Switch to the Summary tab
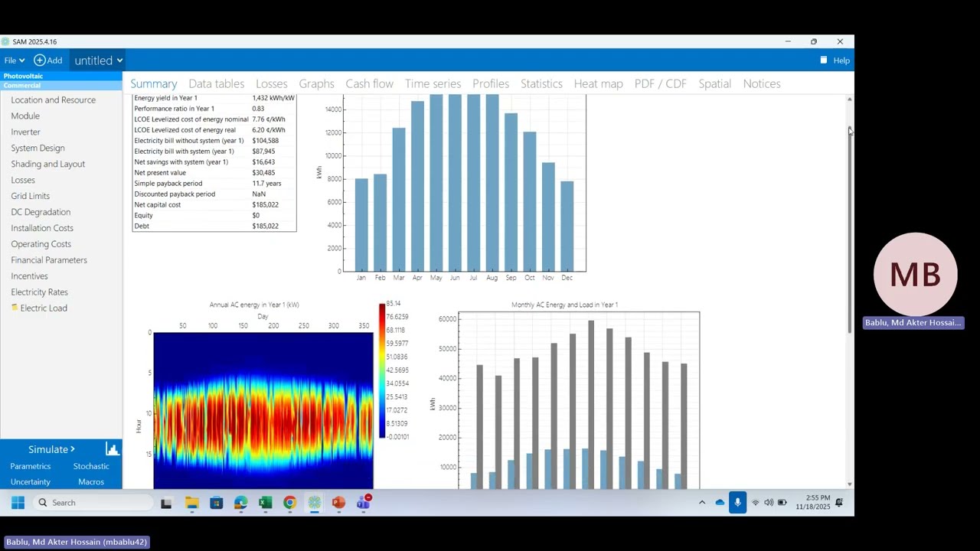980x551 pixels. [x=153, y=83]
